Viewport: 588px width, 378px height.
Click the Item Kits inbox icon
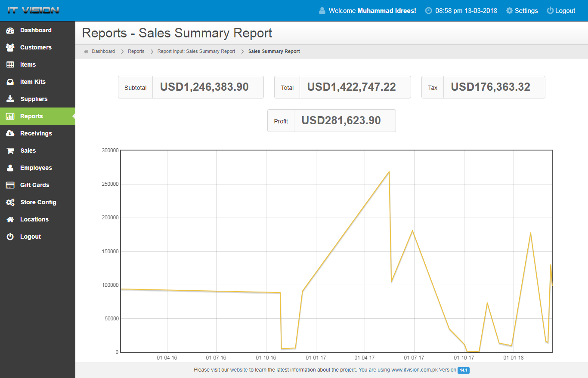coord(10,82)
